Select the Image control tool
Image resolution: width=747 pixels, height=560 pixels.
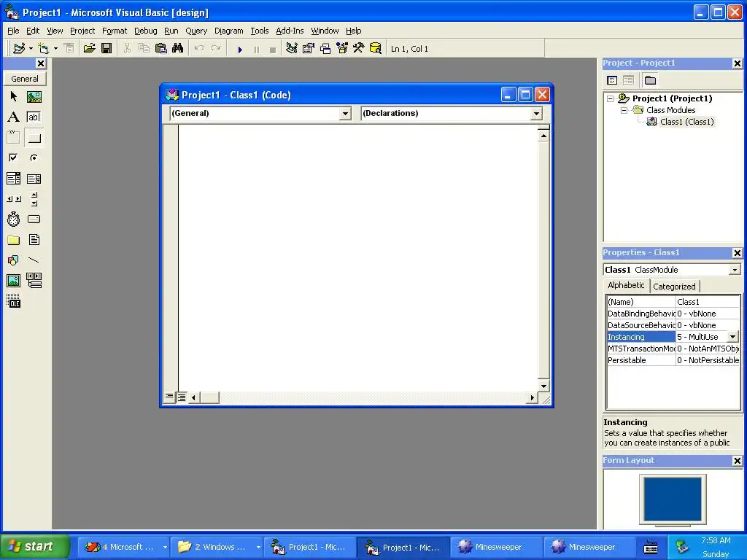[13, 281]
